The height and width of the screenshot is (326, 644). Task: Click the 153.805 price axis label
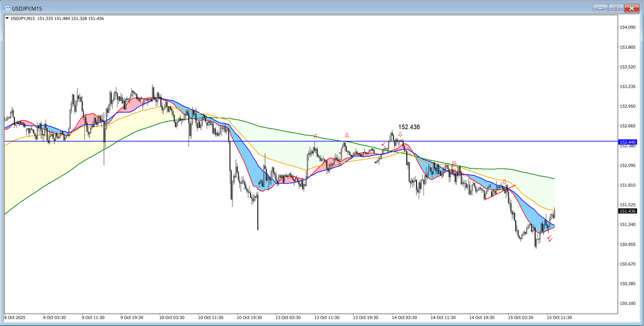627,47
